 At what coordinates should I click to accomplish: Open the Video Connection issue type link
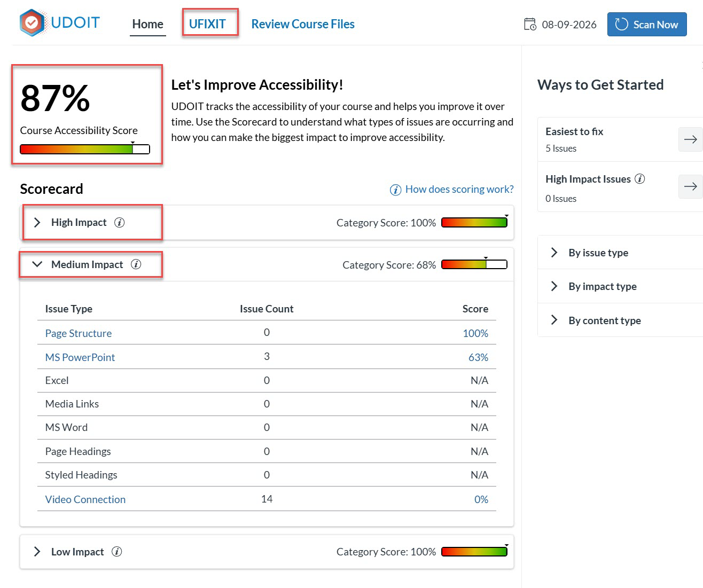pyautogui.click(x=85, y=499)
